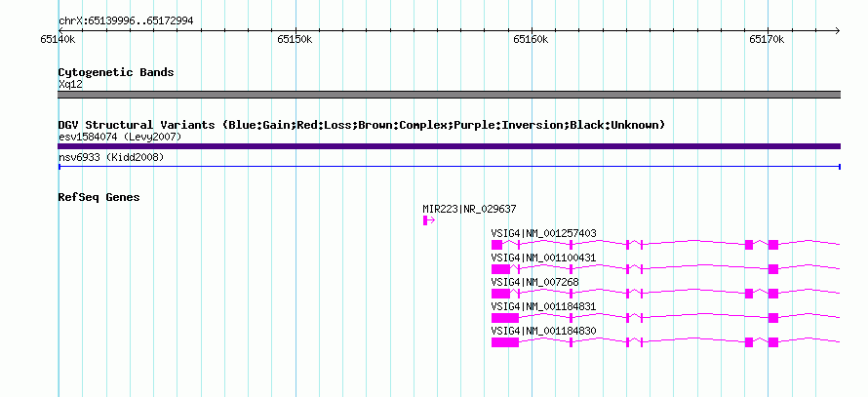The height and width of the screenshot is (397, 868).
Task: Click the chrX:65139996..65172994 region label
Action: coord(126,21)
